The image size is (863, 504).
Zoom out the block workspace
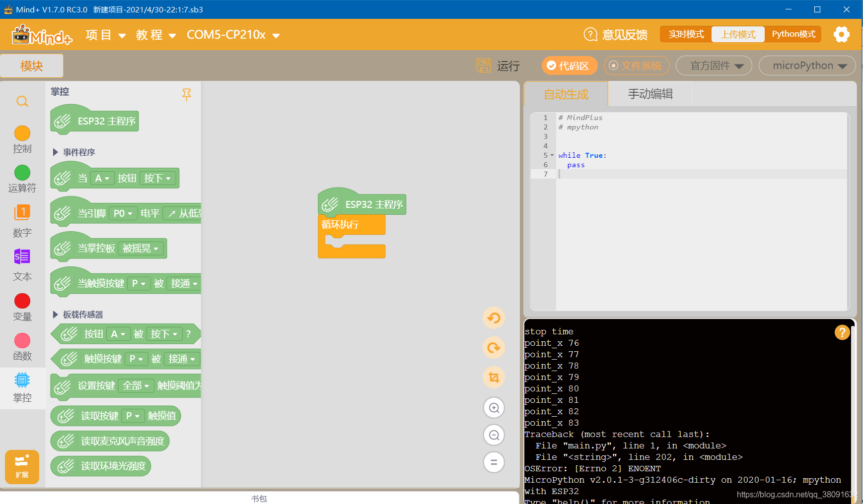click(x=494, y=435)
